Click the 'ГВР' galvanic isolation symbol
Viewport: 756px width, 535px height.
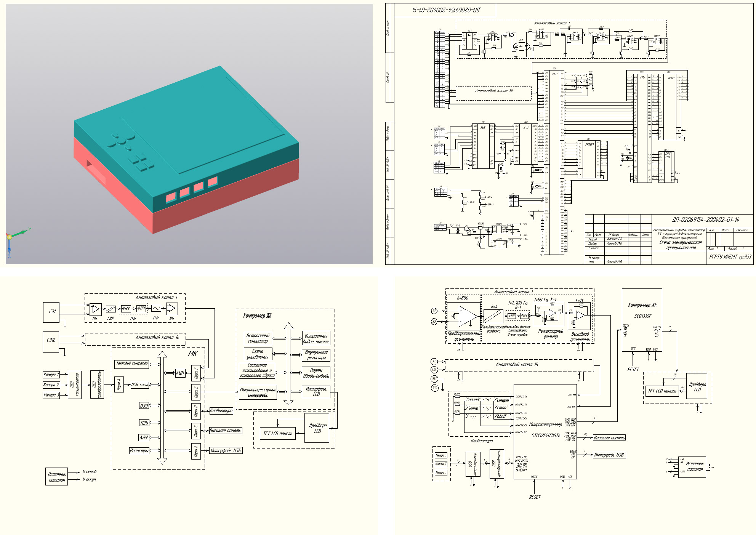point(111,309)
